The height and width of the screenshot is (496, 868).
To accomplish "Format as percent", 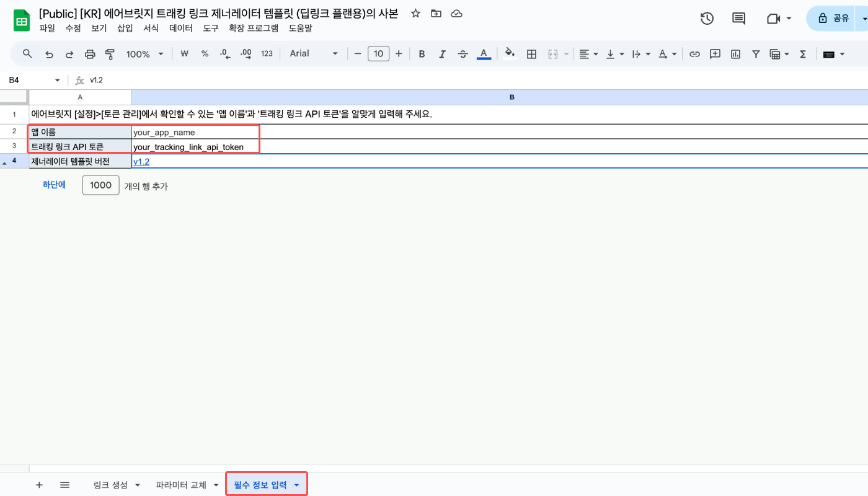I will [x=205, y=54].
